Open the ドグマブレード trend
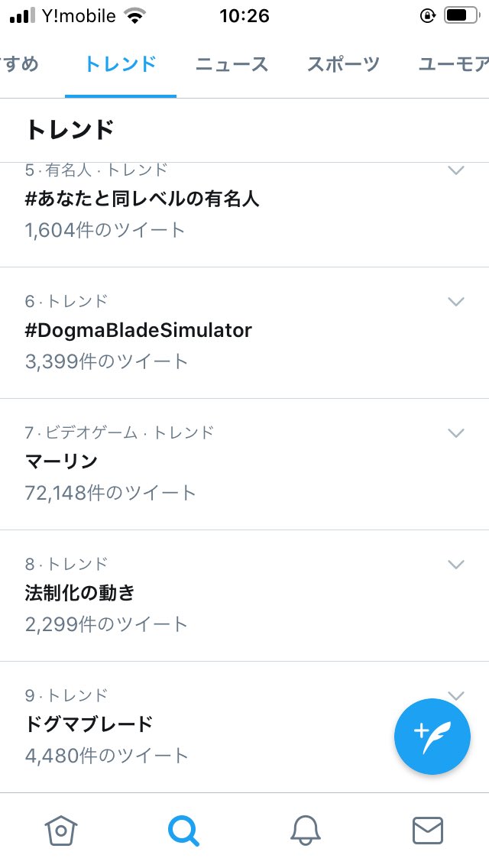The height and width of the screenshot is (868, 489). click(89, 724)
